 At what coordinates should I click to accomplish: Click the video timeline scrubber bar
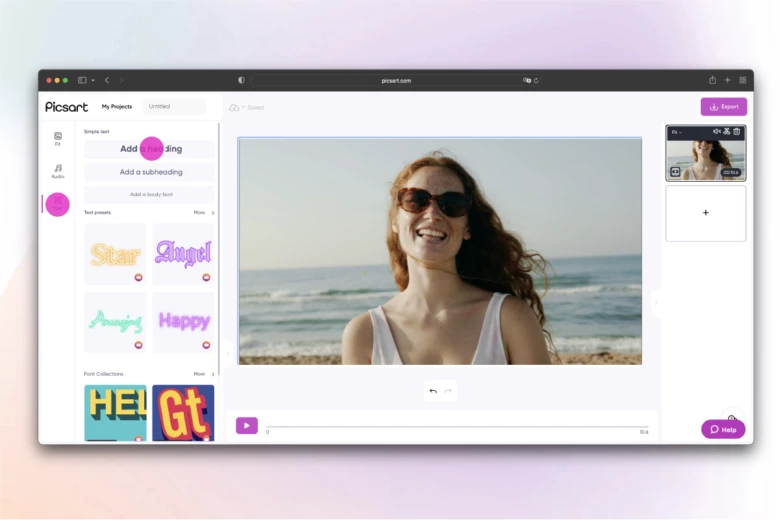pos(456,426)
